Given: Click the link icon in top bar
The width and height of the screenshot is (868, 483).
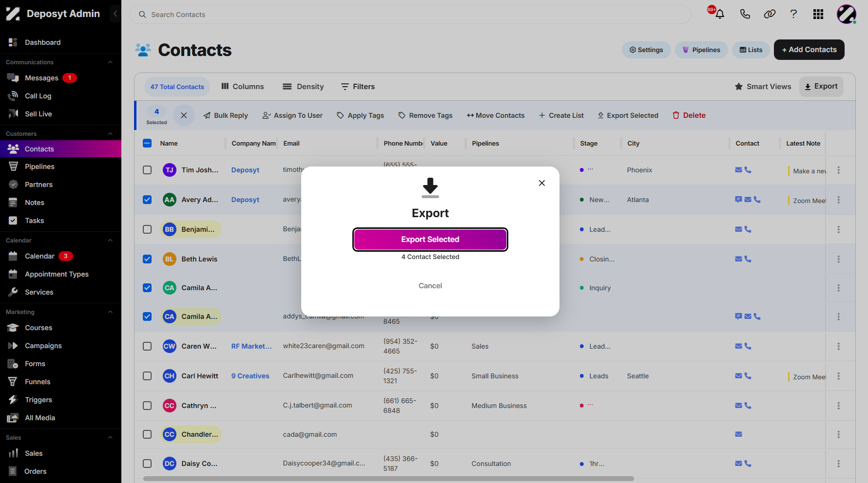Looking at the screenshot, I should (770, 14).
